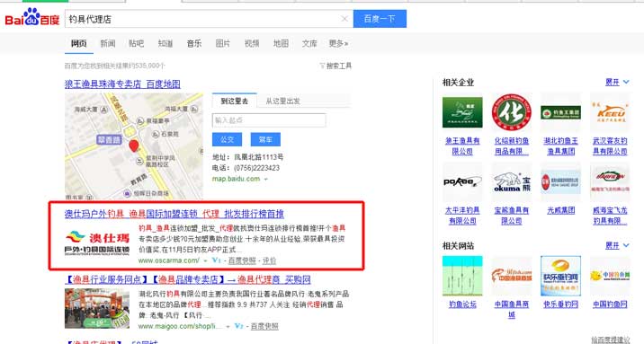
Task: Click the 威海宝飞龙 logo
Action: coord(610,182)
